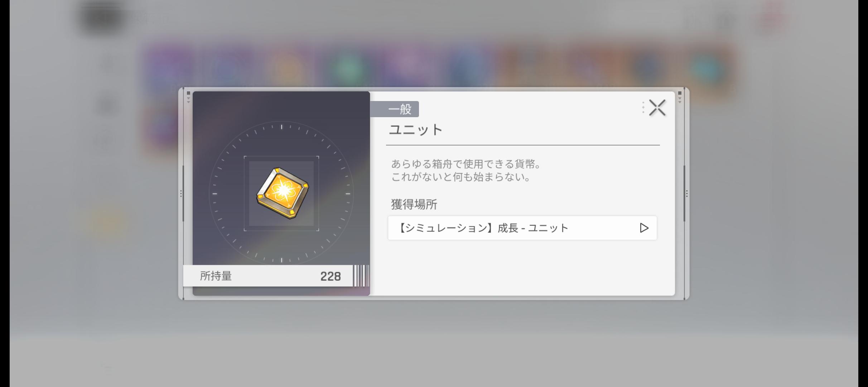Tap the right edge grip of the dialog frame
868x387 pixels.
pos(686,193)
